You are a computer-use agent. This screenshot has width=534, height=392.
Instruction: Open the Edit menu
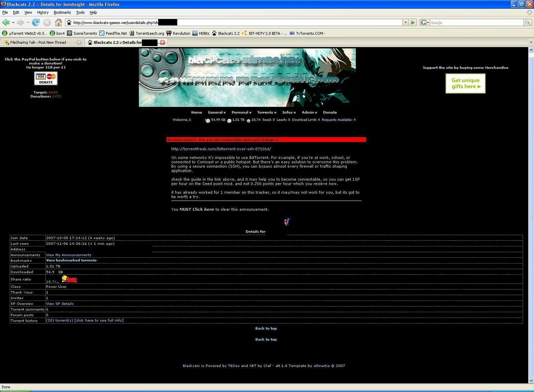[16, 12]
